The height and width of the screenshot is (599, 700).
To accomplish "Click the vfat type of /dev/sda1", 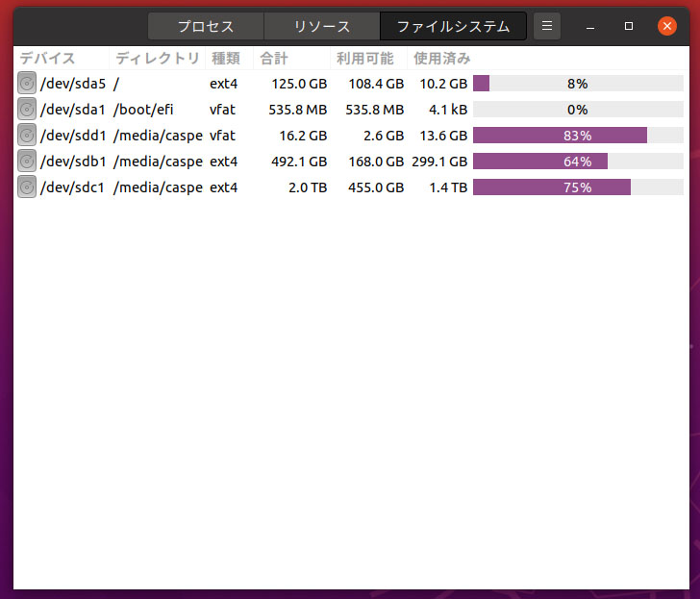I will (222, 110).
